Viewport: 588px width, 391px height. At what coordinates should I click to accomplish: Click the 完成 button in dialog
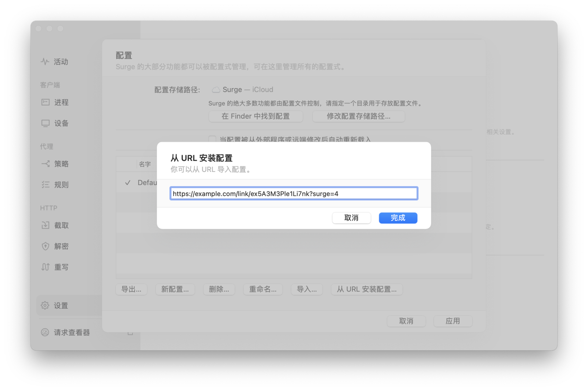[x=398, y=218]
